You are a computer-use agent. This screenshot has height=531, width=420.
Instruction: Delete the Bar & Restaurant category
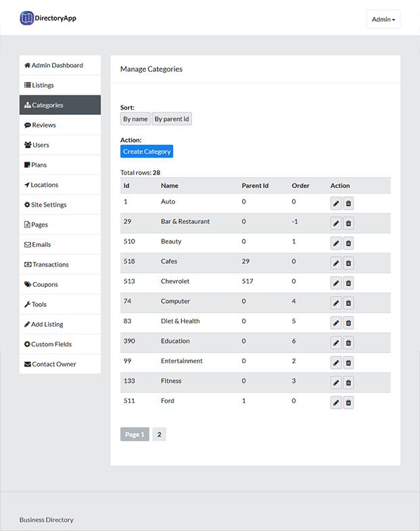pyautogui.click(x=348, y=223)
